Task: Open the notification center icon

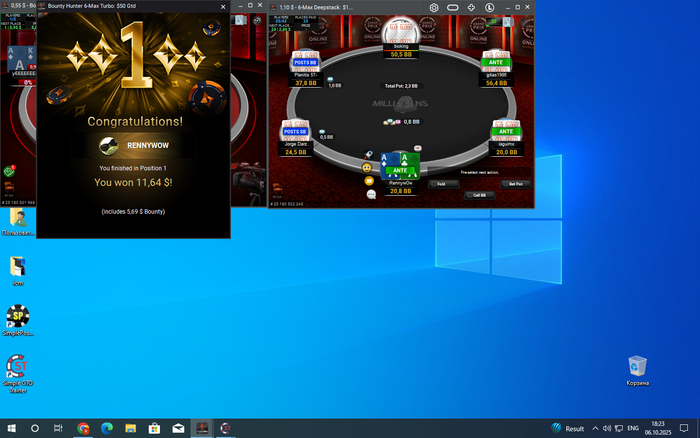Action: point(683,428)
